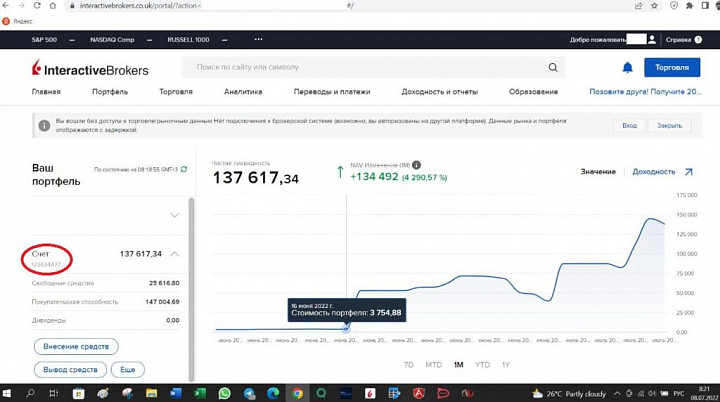
Task: Click the Вход button in the notice bar
Action: pyautogui.click(x=630, y=125)
